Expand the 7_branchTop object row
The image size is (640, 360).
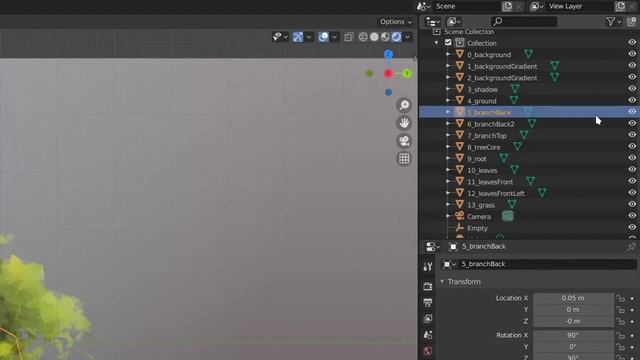tap(448, 136)
